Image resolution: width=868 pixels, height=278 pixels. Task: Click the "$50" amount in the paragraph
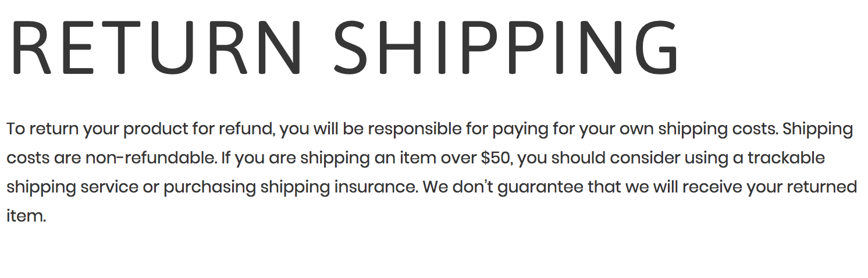pyautogui.click(x=497, y=158)
